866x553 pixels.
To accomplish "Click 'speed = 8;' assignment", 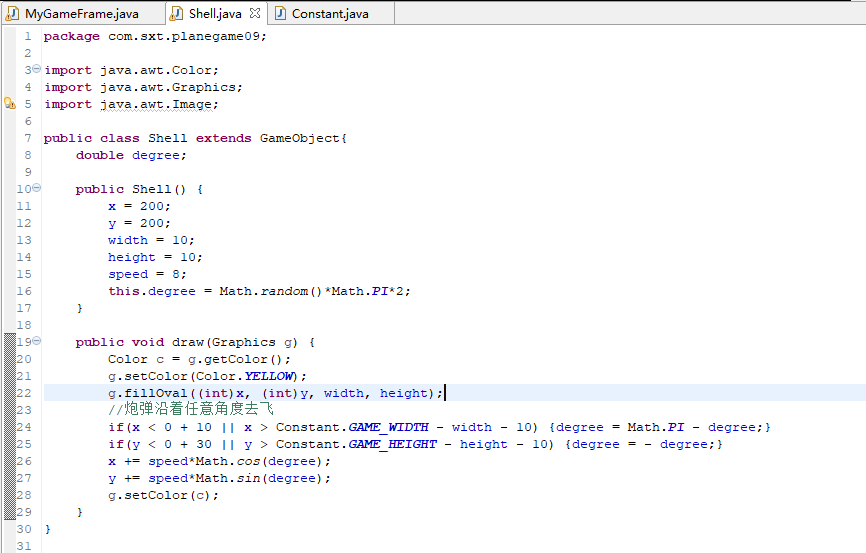I will point(147,275).
